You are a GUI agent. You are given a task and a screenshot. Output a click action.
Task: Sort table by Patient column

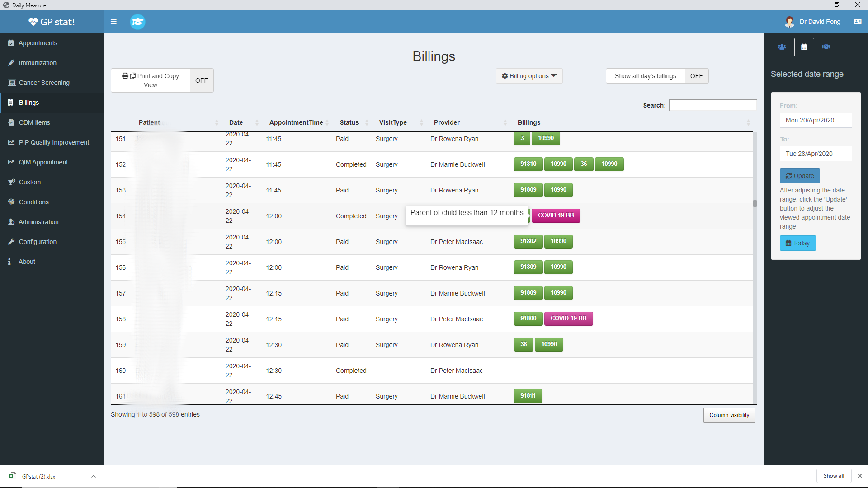tap(149, 122)
